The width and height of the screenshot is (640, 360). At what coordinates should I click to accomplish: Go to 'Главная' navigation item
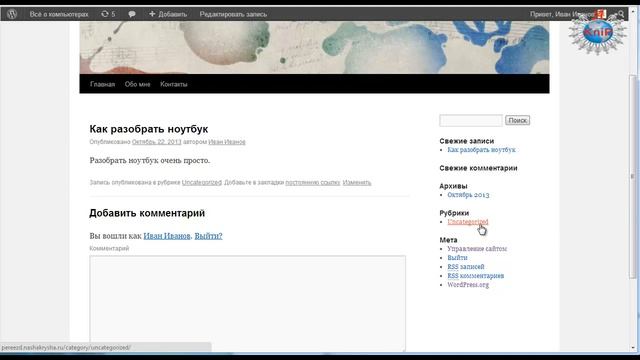pyautogui.click(x=102, y=84)
